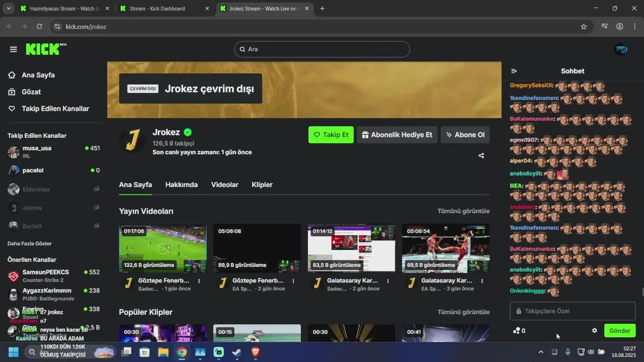644x362 pixels.
Task: Open chat settings gear icon
Action: pyautogui.click(x=594, y=331)
